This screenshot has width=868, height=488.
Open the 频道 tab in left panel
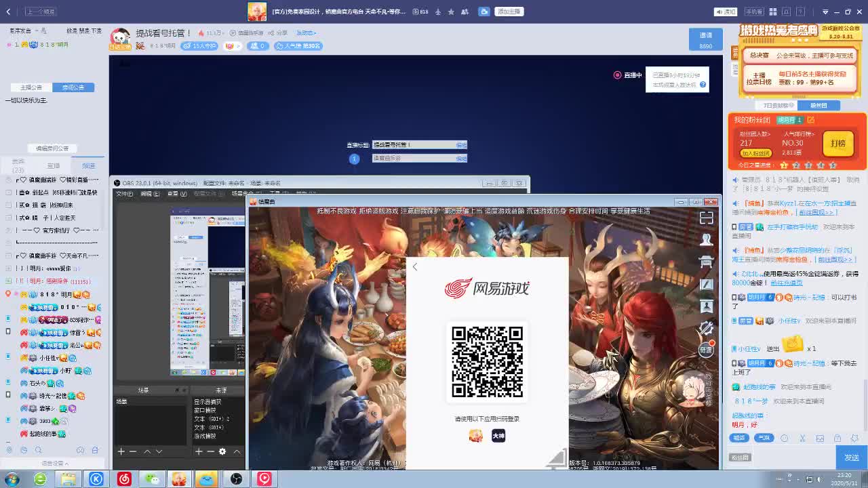point(89,165)
